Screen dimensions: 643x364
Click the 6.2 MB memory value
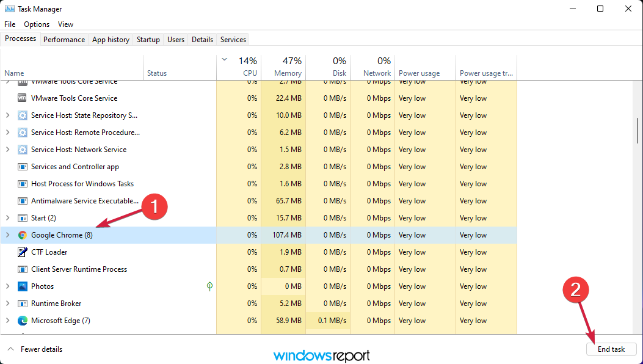point(291,133)
